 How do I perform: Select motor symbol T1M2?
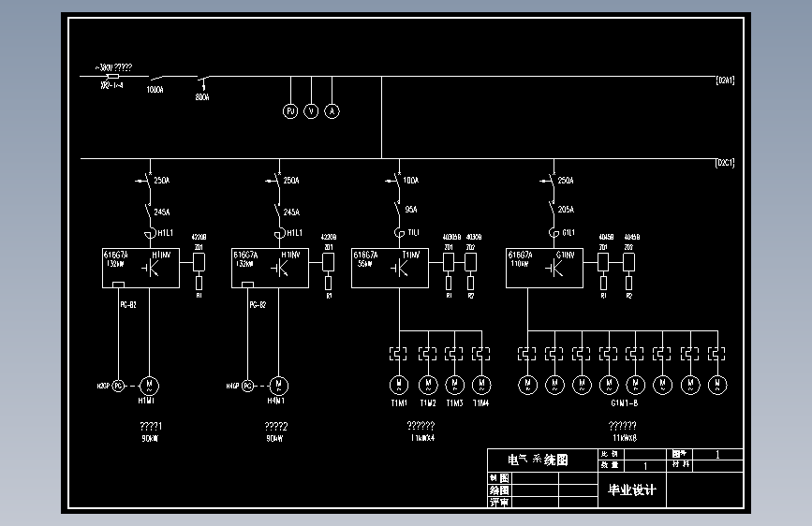(428, 385)
